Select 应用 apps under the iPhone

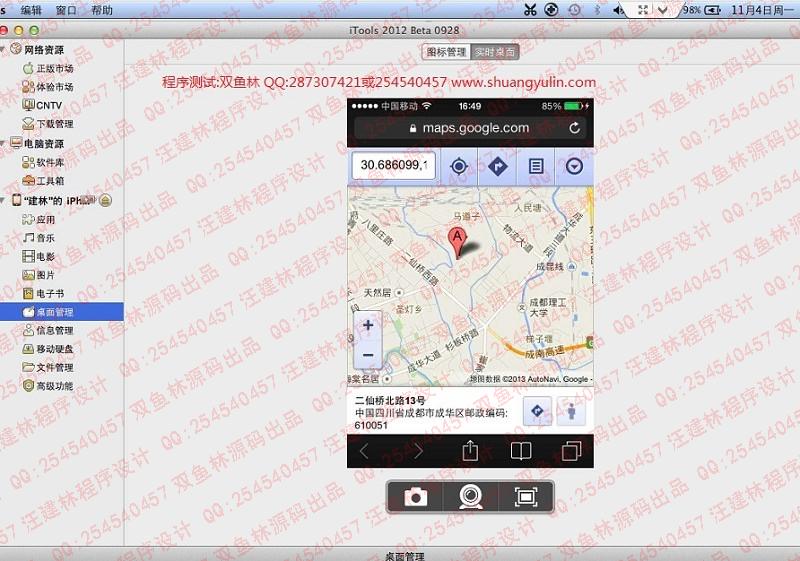39,219
